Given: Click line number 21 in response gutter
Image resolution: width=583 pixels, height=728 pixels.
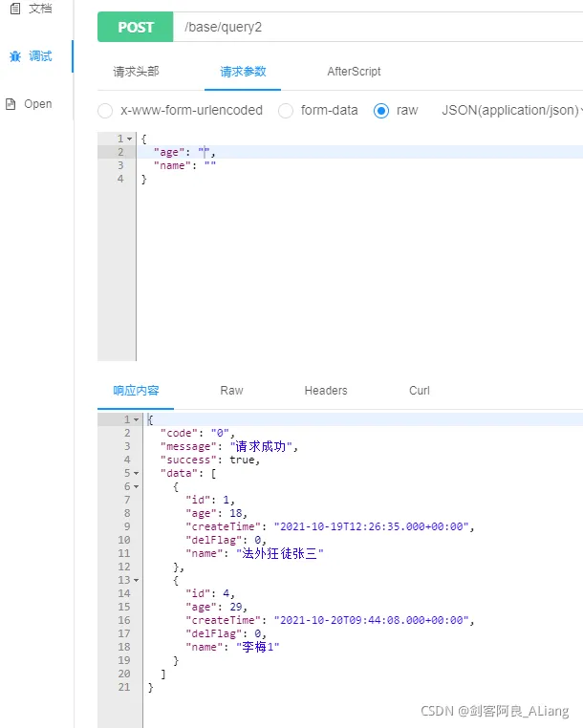Looking at the screenshot, I should (124, 687).
